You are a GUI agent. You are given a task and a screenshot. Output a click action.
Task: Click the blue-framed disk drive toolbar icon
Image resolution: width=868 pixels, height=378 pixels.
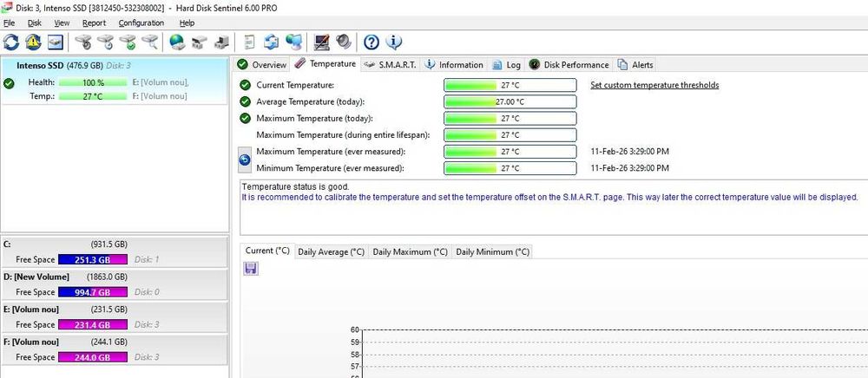click(56, 42)
